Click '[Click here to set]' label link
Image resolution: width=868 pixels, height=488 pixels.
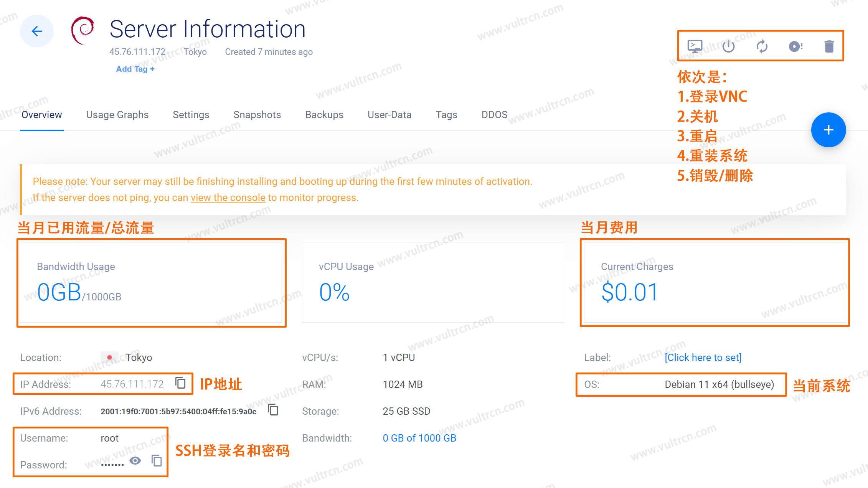coord(703,358)
